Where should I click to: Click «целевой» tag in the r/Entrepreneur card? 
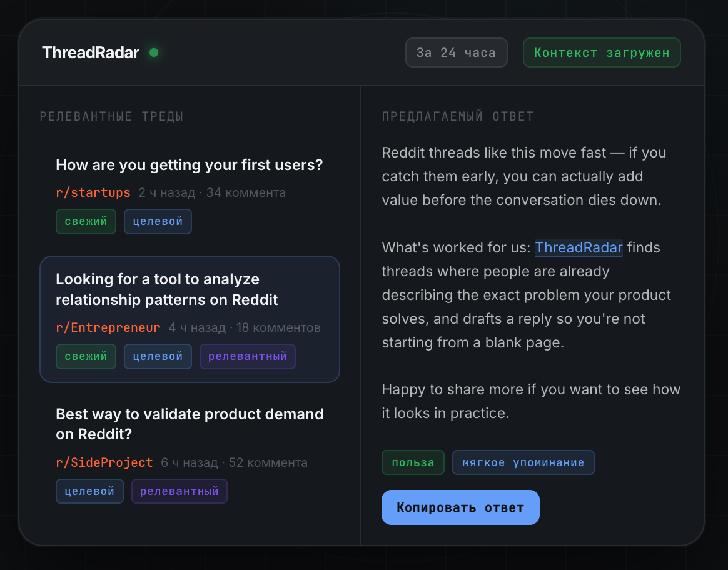[158, 356]
